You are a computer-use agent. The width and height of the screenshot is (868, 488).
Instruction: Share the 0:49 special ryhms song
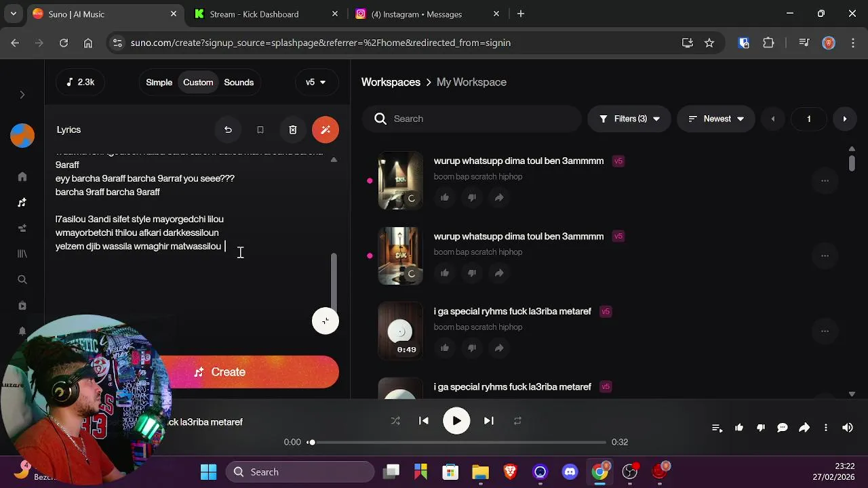point(499,348)
